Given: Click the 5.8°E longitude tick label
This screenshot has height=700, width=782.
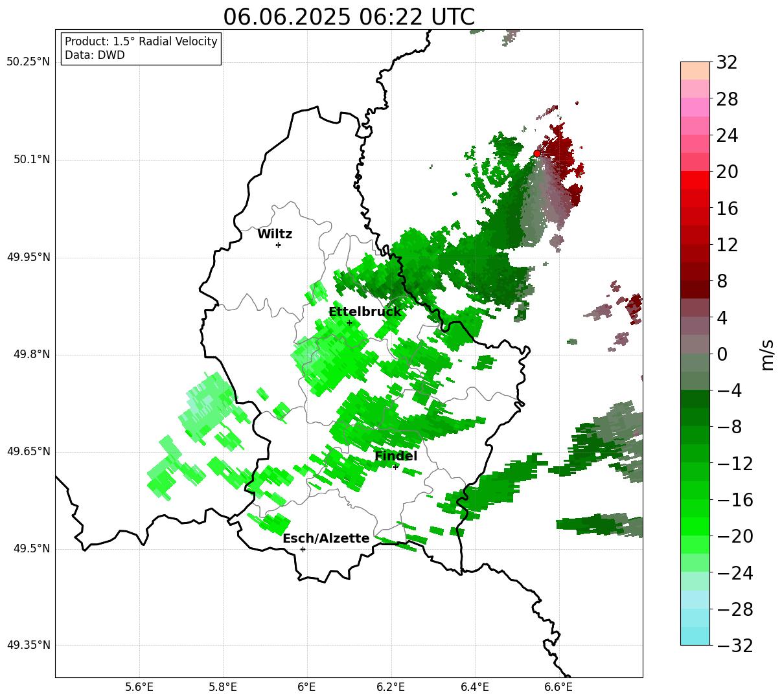Looking at the screenshot, I should 223,687.
